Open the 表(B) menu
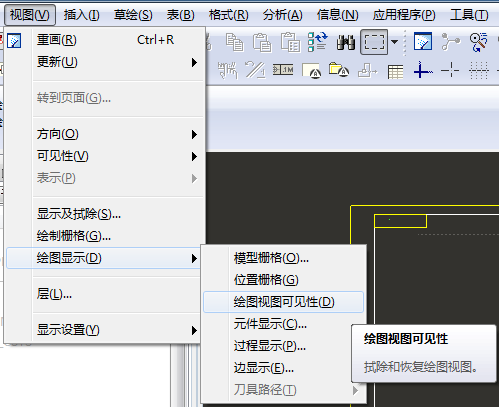This screenshot has height=407, width=499. (x=181, y=15)
